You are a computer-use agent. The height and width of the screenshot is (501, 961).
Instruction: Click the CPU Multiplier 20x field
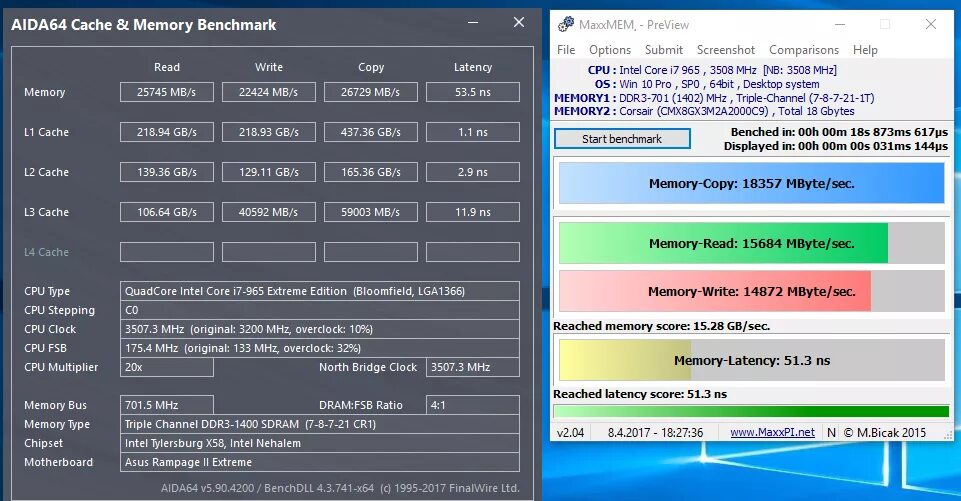click(167, 367)
